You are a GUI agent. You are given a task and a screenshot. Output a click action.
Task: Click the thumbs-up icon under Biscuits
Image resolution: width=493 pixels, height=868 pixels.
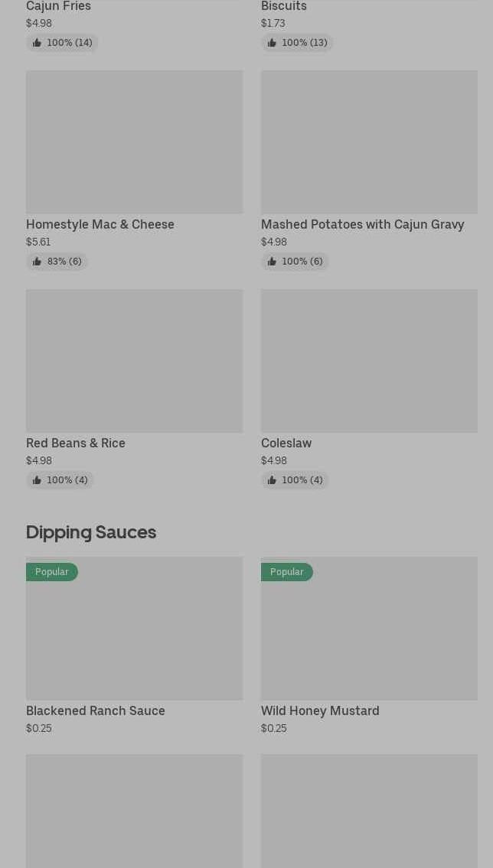tap(272, 43)
